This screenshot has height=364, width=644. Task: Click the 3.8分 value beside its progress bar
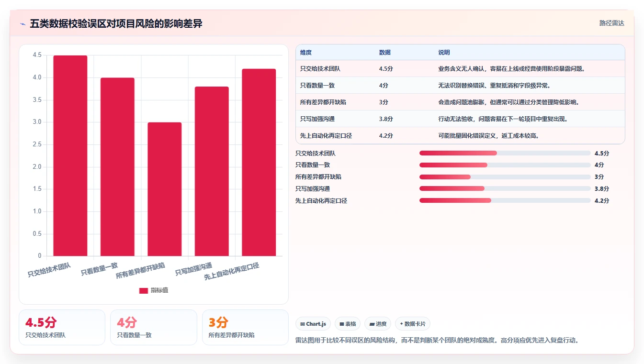tap(602, 189)
